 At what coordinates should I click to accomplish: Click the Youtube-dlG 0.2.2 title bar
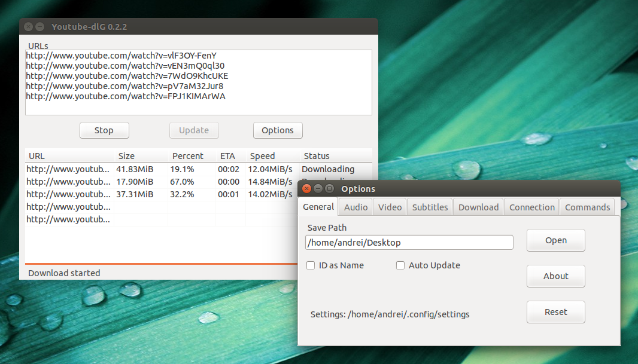click(x=199, y=27)
